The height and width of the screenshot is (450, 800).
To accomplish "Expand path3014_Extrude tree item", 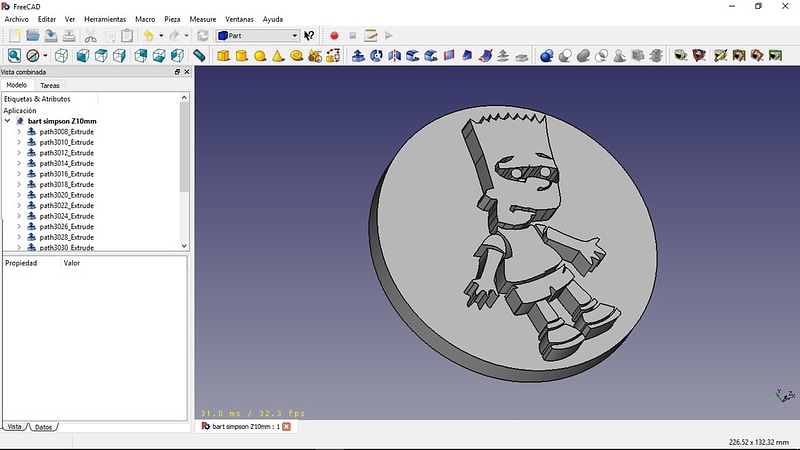I will pyautogui.click(x=19, y=163).
